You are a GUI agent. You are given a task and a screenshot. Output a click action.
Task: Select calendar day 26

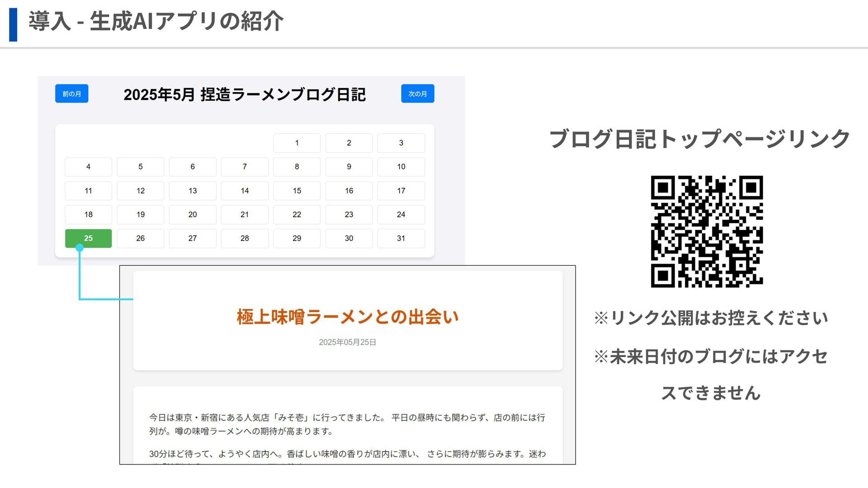click(140, 238)
